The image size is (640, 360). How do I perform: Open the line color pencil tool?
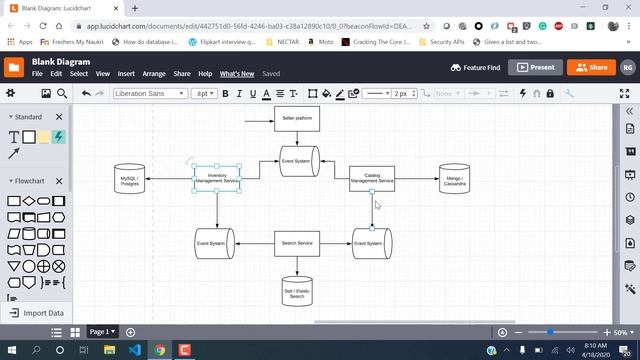coord(340,94)
